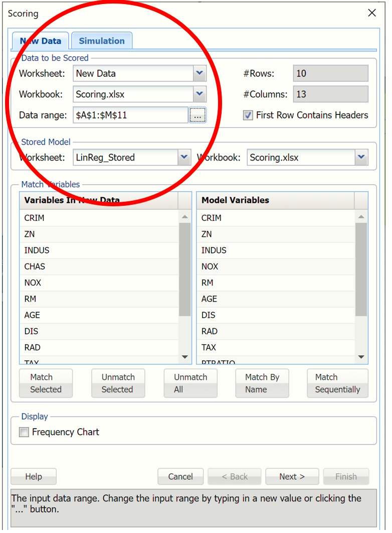
Task: Click the Unmatch All button
Action: pos(190,383)
